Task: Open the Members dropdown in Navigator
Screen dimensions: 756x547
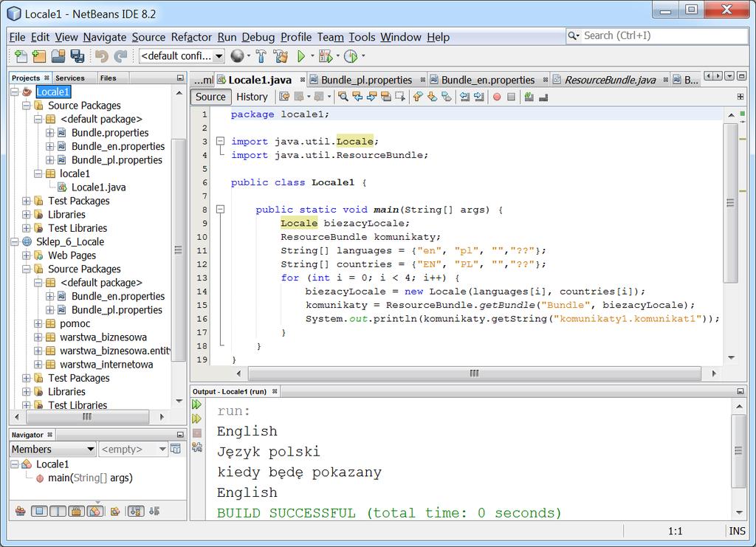Action: (53, 449)
